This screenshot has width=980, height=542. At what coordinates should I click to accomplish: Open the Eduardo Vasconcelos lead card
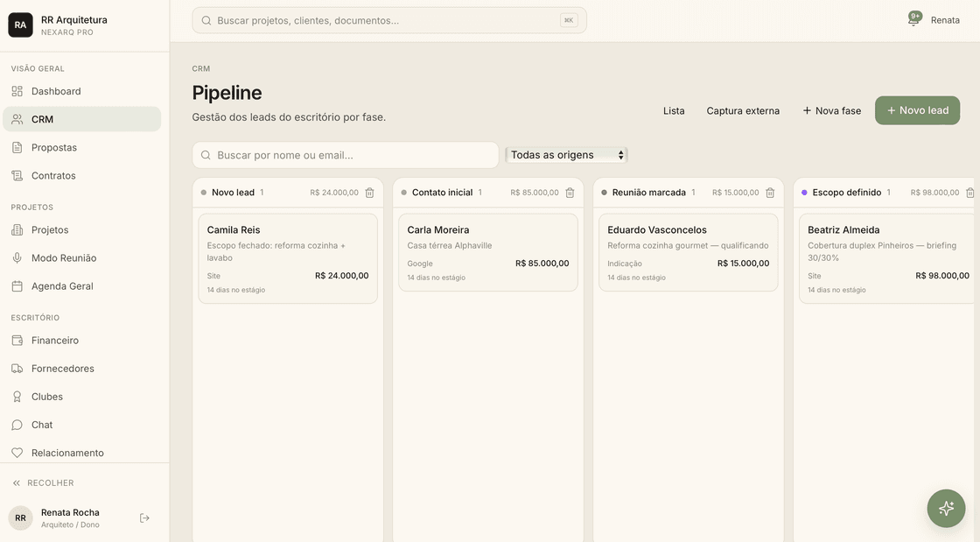click(688, 252)
